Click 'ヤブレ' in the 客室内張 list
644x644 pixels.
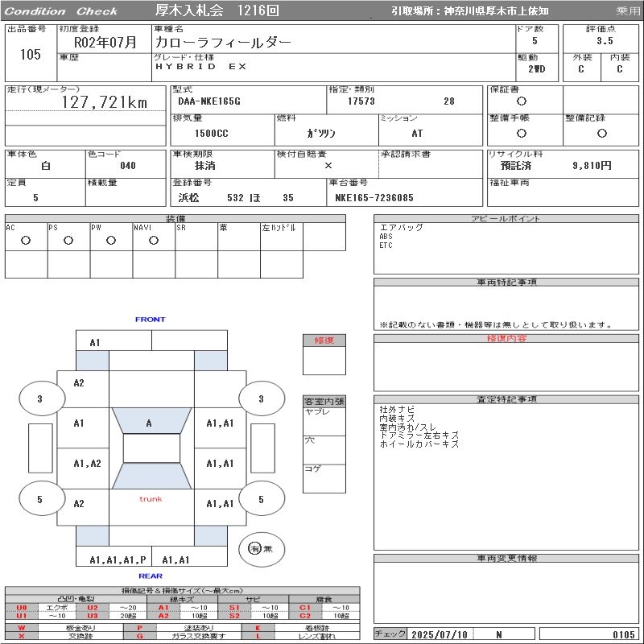pyautogui.click(x=317, y=411)
